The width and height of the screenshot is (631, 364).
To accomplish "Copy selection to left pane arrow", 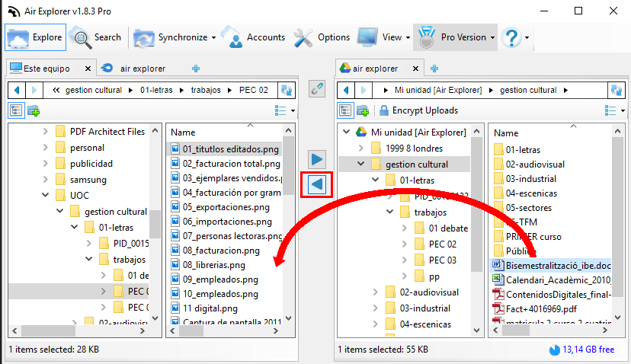I will 317,184.
